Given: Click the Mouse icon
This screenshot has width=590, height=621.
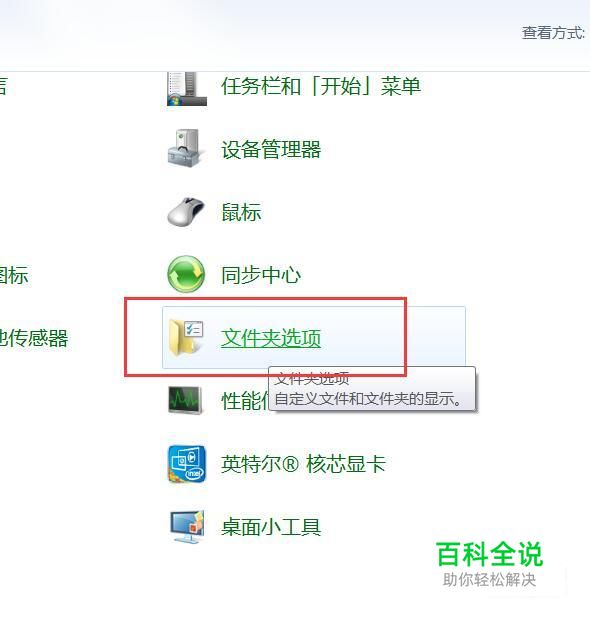Looking at the screenshot, I should (185, 211).
